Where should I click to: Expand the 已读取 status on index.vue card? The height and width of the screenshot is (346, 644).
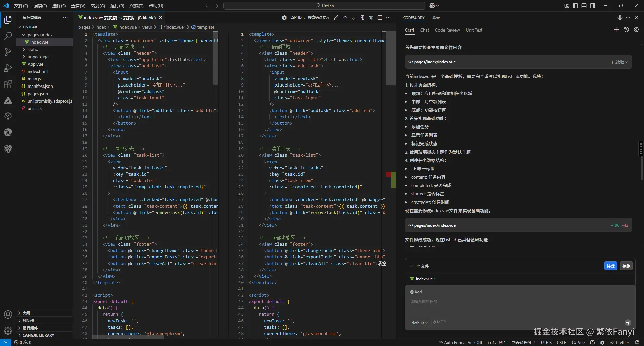coord(620,62)
